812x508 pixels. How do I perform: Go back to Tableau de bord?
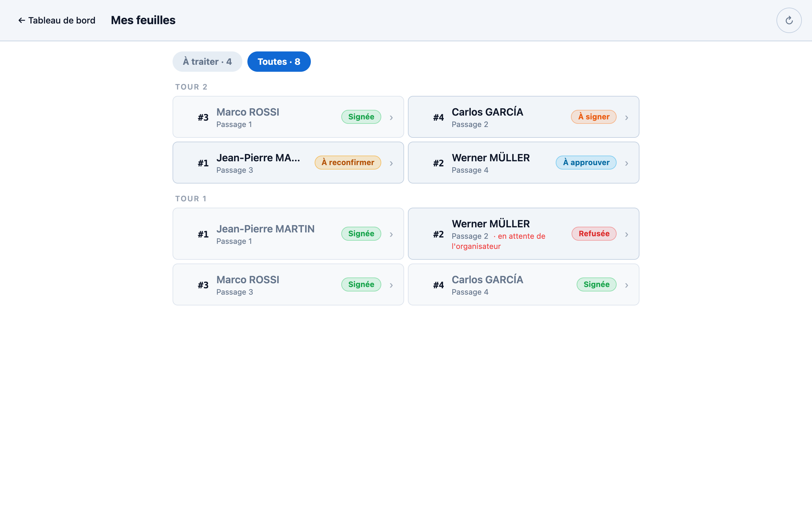tap(57, 21)
